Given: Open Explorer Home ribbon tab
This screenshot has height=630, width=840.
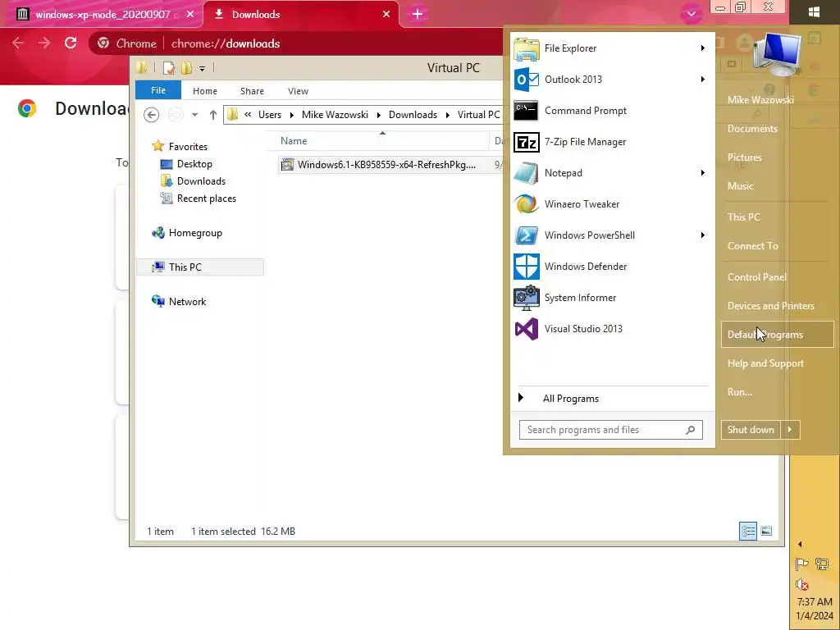Looking at the screenshot, I should (205, 91).
